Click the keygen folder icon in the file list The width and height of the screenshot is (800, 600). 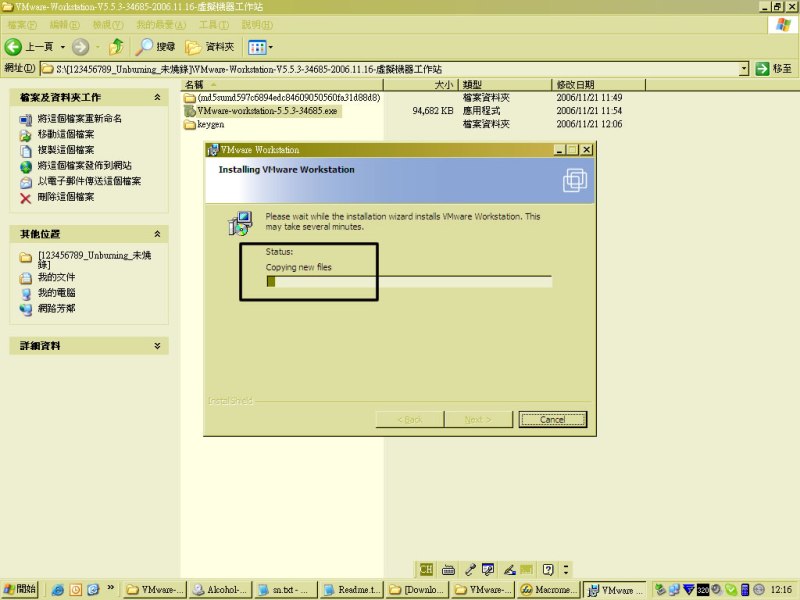(x=190, y=124)
